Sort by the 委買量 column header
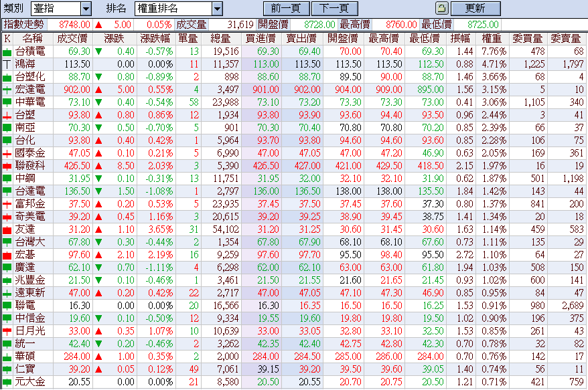Image resolution: width=588 pixels, height=390 pixels. [528, 39]
